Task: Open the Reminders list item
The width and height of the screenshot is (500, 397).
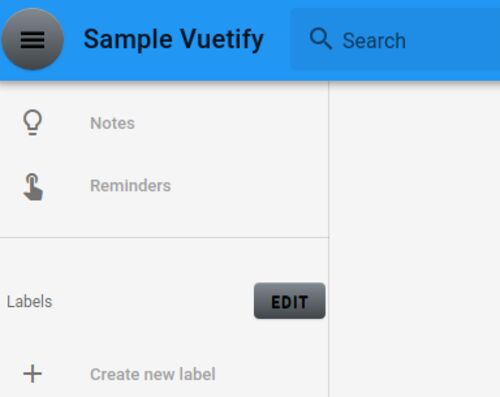Action: tap(164, 186)
